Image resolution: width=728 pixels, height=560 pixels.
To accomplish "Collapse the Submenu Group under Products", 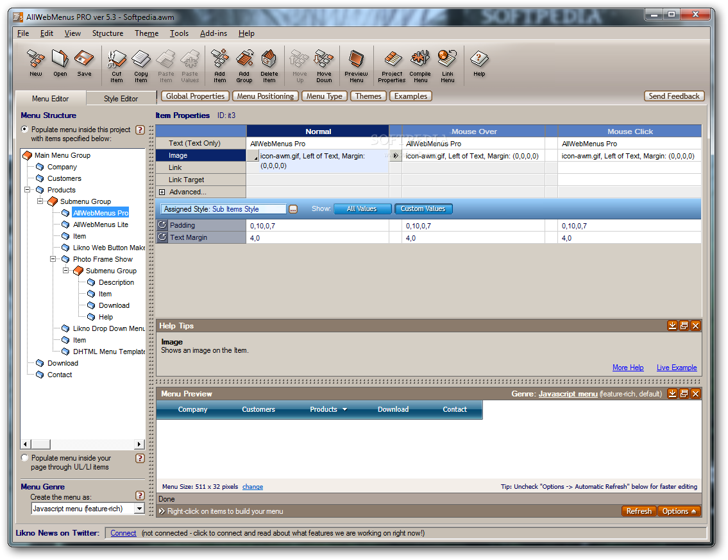I will [x=40, y=201].
